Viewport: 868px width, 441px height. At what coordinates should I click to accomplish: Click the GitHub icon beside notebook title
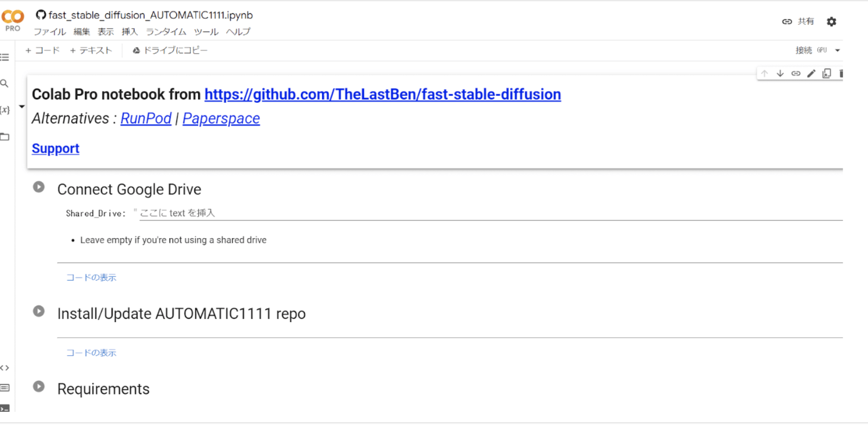coord(41,15)
